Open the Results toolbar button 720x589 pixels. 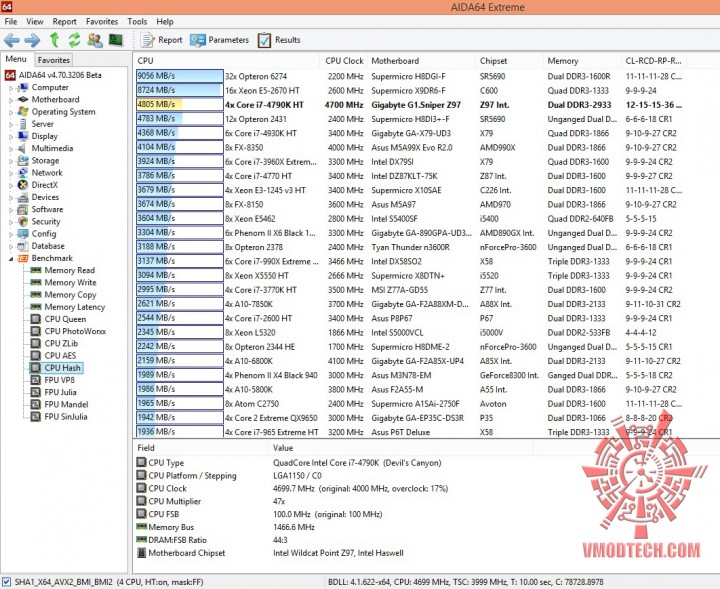(279, 40)
